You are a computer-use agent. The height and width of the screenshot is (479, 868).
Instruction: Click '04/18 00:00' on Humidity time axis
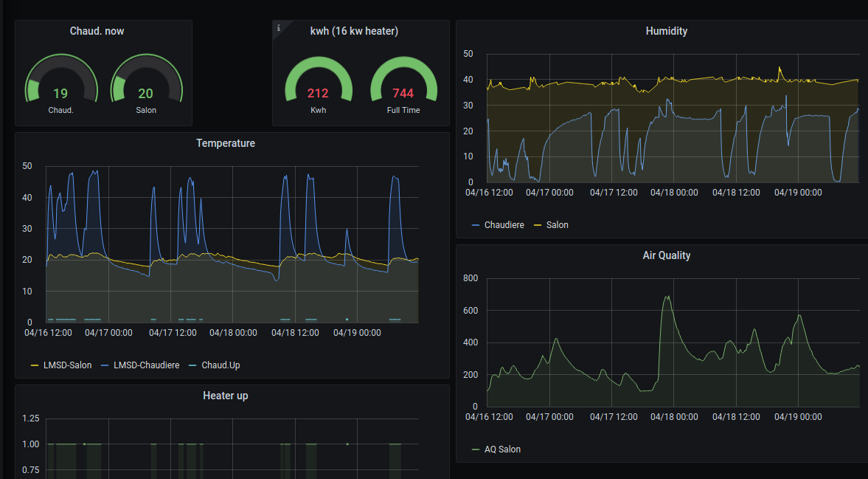674,193
